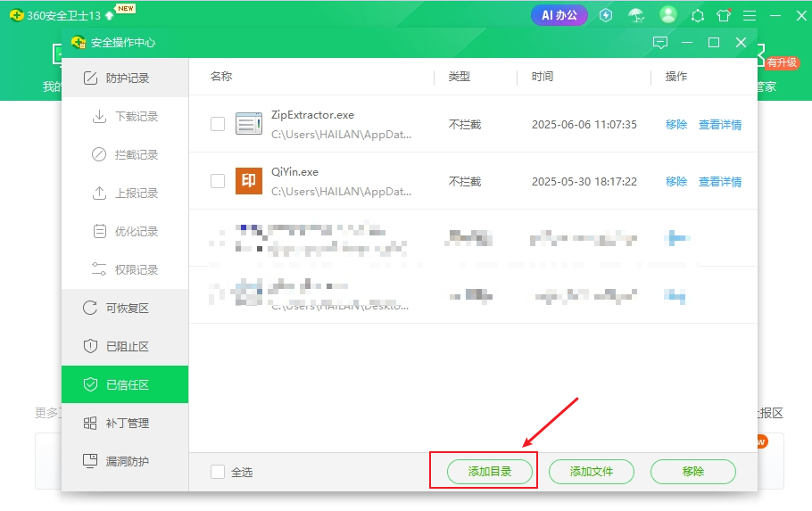Click timestamp 2025-06-06 11:07:35
Image resolution: width=812 pixels, height=511 pixels.
pyautogui.click(x=584, y=124)
